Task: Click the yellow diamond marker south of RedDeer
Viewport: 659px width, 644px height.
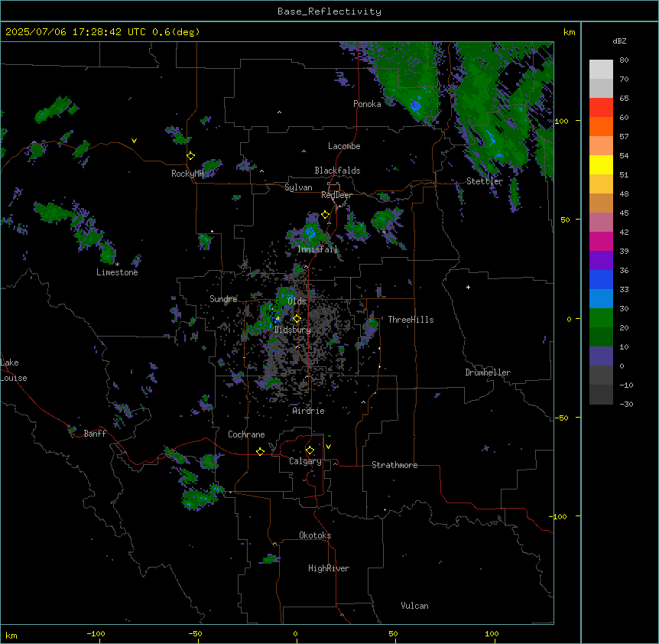Action: [x=326, y=215]
